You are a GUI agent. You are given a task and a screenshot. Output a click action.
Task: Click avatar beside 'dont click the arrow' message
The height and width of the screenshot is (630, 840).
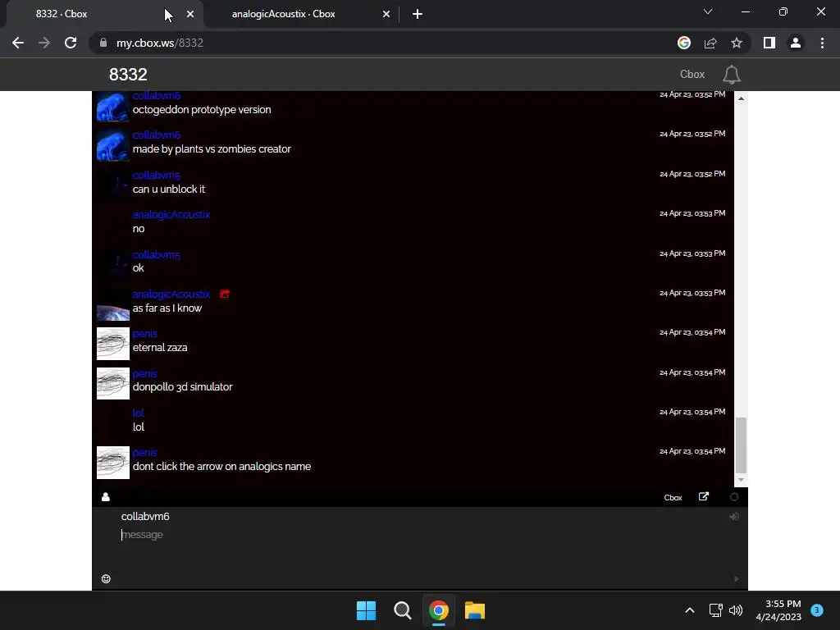(x=113, y=463)
